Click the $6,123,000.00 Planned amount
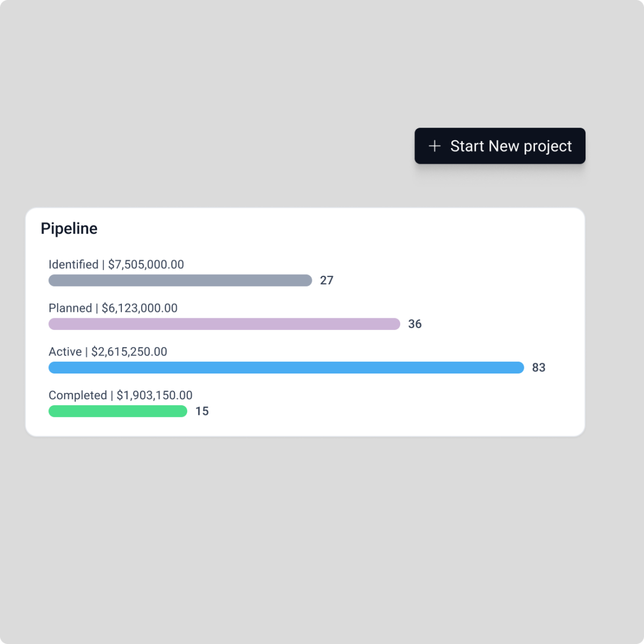This screenshot has width=644, height=644. tap(140, 308)
